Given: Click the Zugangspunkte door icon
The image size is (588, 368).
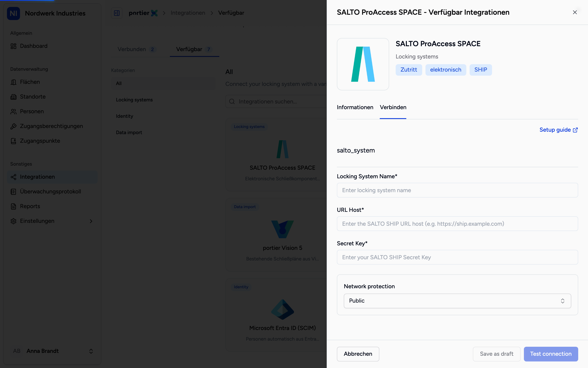Looking at the screenshot, I should click(x=13, y=141).
